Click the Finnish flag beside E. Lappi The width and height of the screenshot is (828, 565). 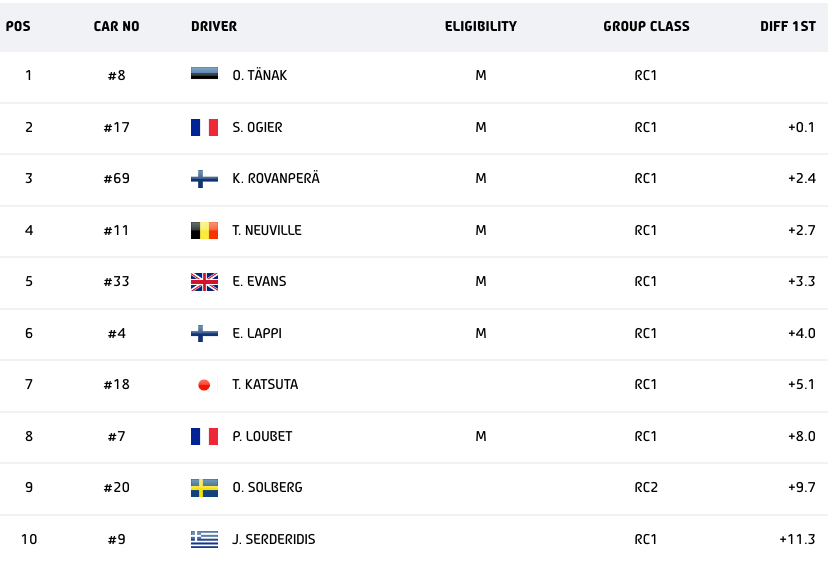click(204, 333)
